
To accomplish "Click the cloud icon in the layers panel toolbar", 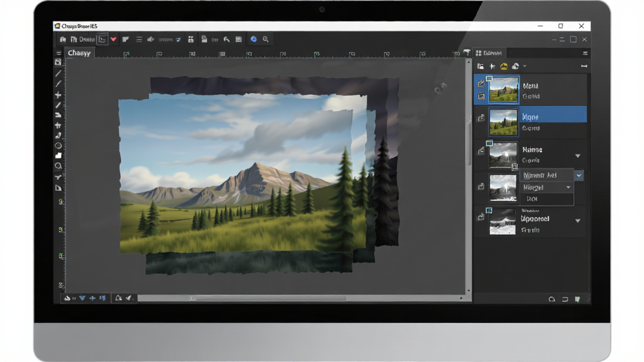I will (x=515, y=66).
